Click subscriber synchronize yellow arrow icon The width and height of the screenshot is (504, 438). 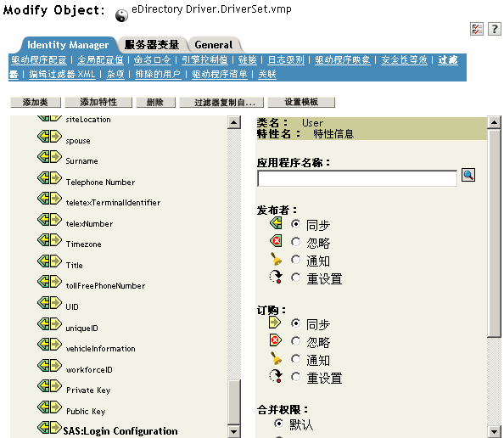(275, 323)
